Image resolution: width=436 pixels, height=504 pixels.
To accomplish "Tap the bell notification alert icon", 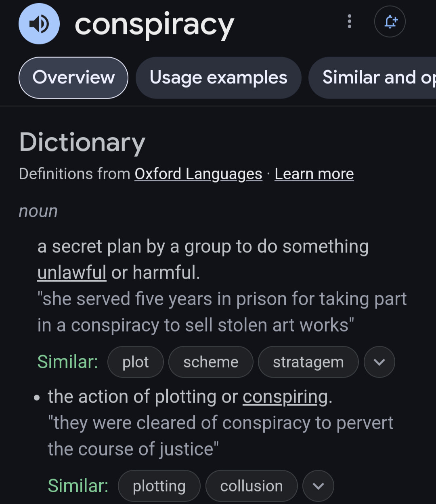I will (x=390, y=21).
